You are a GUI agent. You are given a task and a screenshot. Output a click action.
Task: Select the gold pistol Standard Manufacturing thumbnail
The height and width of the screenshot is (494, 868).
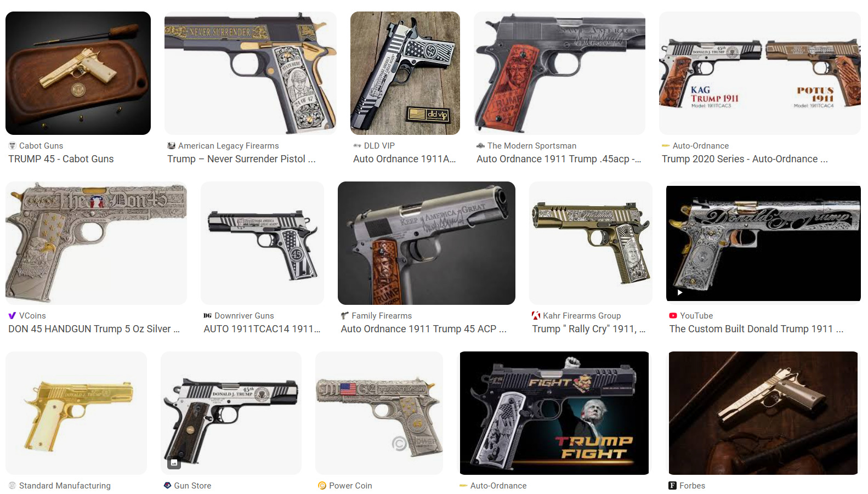coord(76,413)
